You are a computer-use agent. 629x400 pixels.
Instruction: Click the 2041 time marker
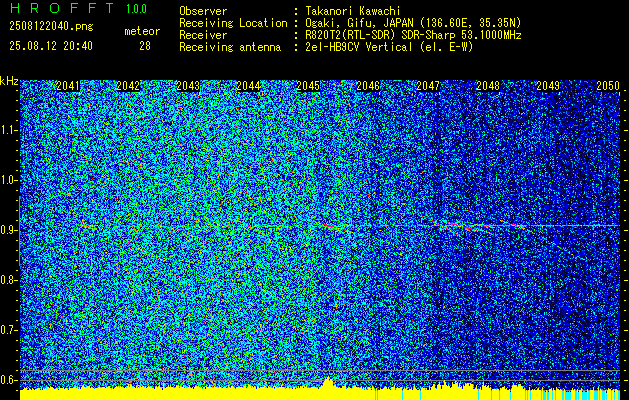(68, 86)
